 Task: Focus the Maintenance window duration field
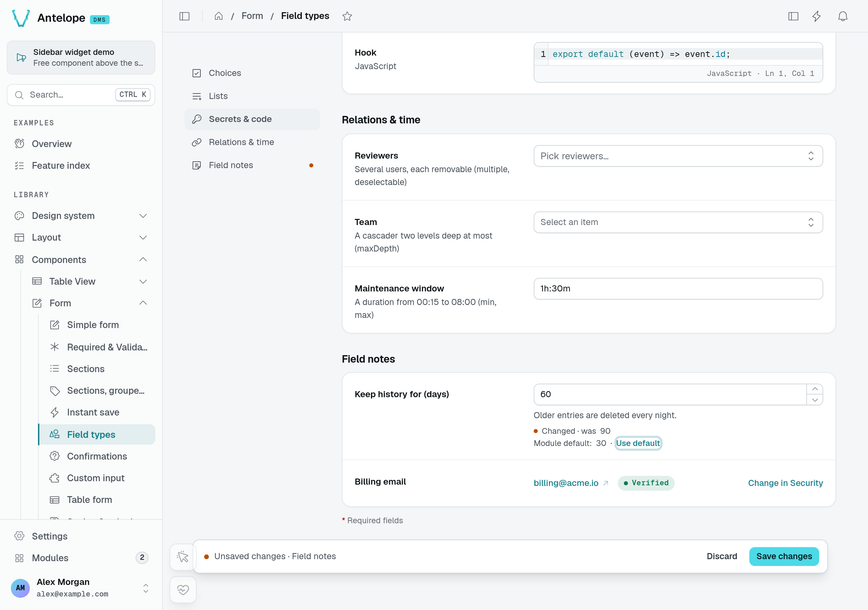coord(678,289)
